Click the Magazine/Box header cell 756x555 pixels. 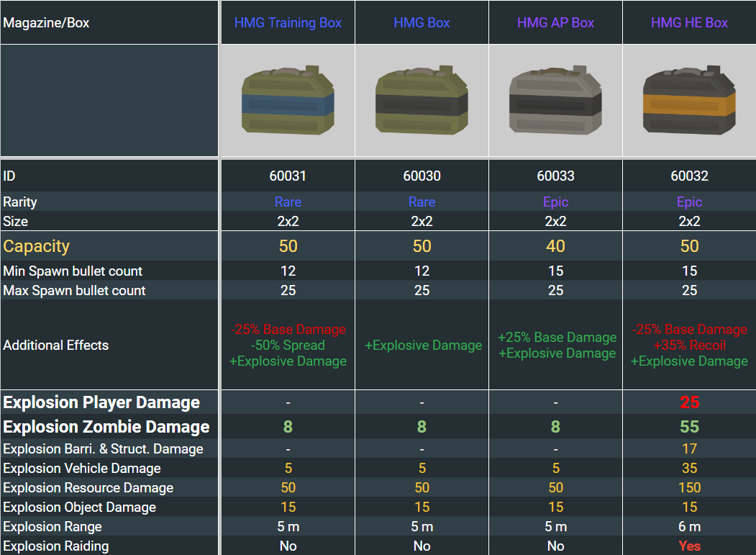pos(47,22)
